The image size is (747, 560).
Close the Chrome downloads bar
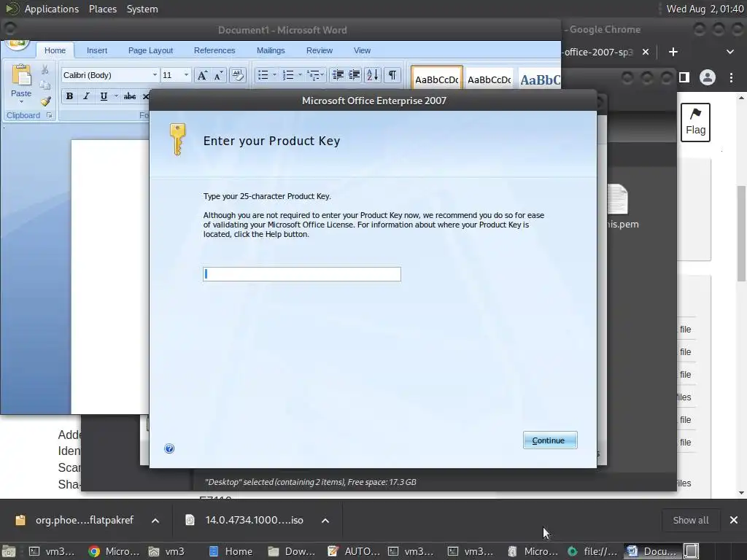734,520
